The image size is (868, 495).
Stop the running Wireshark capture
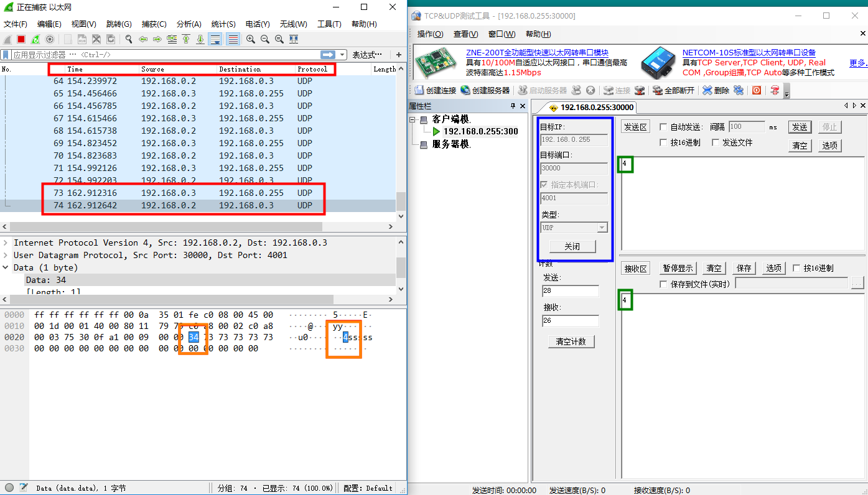point(21,39)
